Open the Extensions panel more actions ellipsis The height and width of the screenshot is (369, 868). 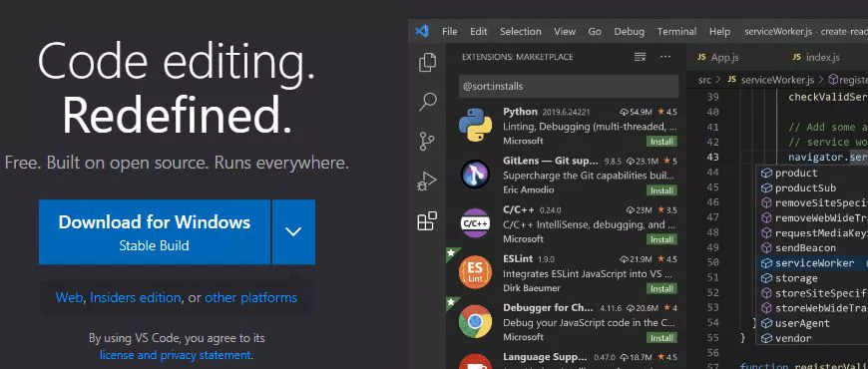pyautogui.click(x=665, y=57)
